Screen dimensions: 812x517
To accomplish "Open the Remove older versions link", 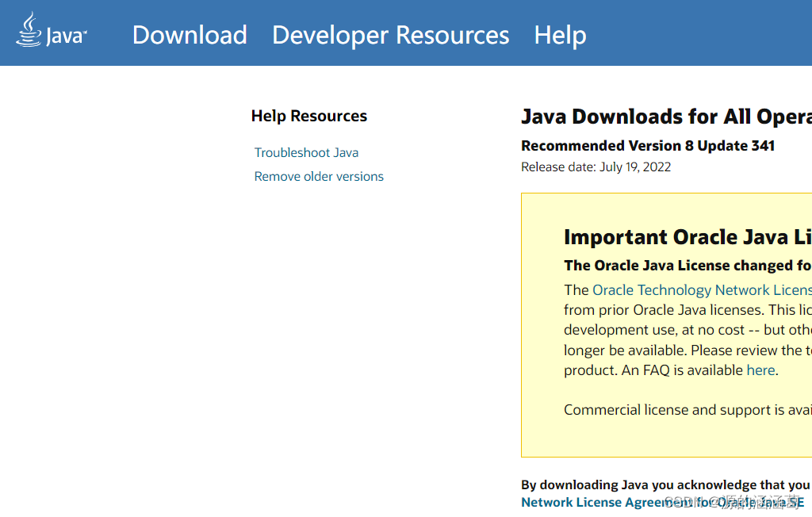I will click(319, 177).
